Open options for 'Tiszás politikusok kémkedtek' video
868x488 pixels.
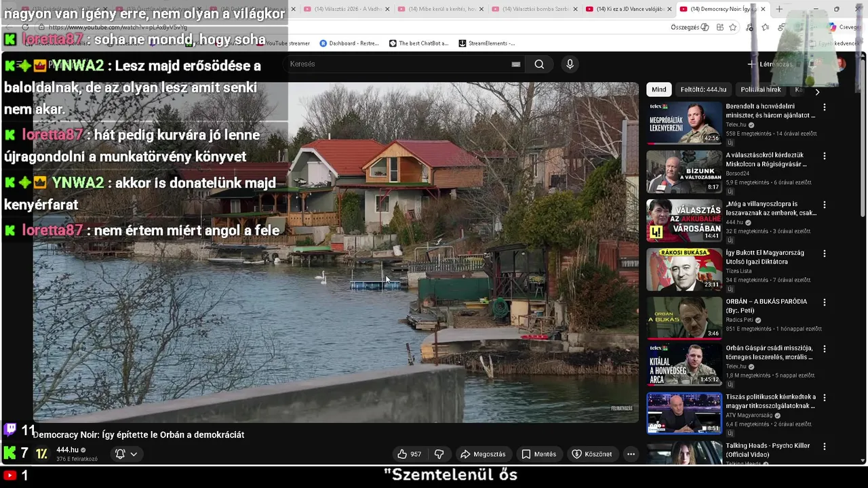click(825, 398)
